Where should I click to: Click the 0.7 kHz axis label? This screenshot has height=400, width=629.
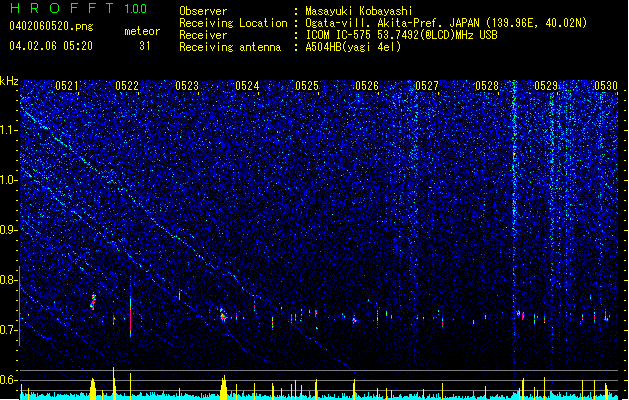tap(9, 330)
